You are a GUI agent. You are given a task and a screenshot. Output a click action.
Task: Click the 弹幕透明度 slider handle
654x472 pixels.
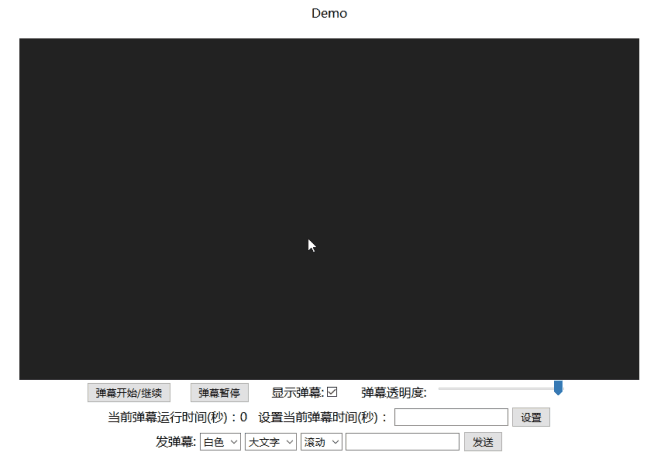click(x=558, y=388)
